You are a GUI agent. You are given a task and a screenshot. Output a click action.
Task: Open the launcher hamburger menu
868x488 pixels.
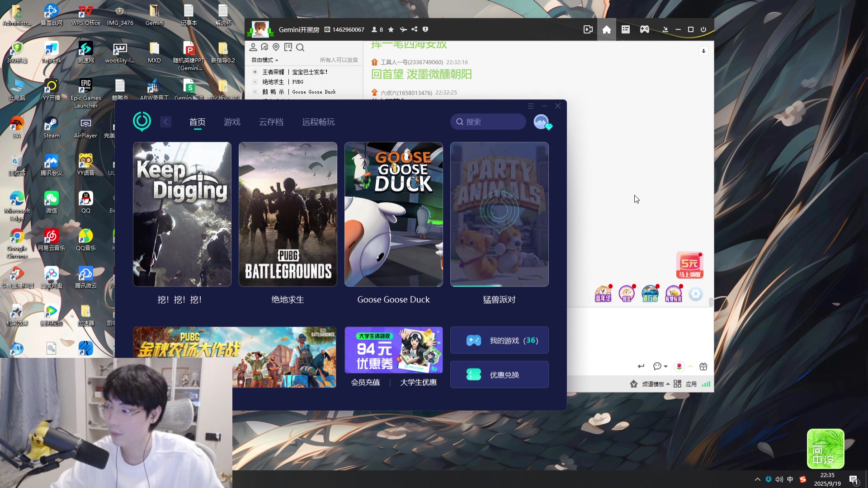click(x=531, y=106)
